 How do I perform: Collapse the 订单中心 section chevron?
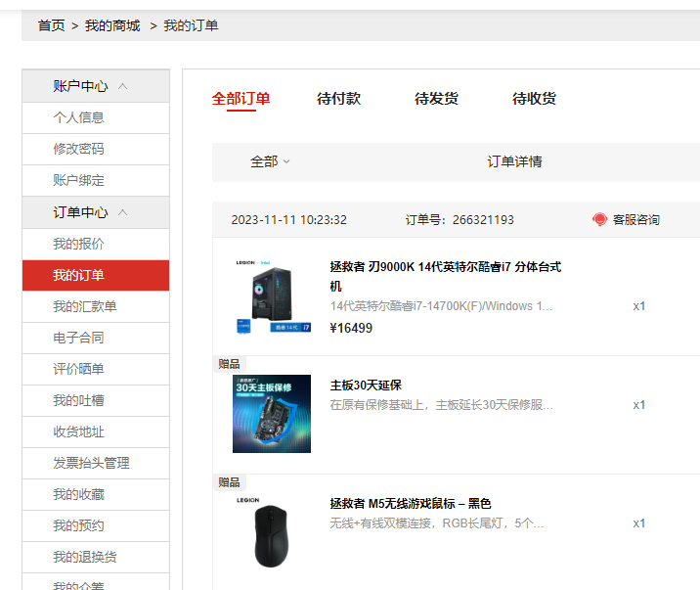click(x=123, y=212)
